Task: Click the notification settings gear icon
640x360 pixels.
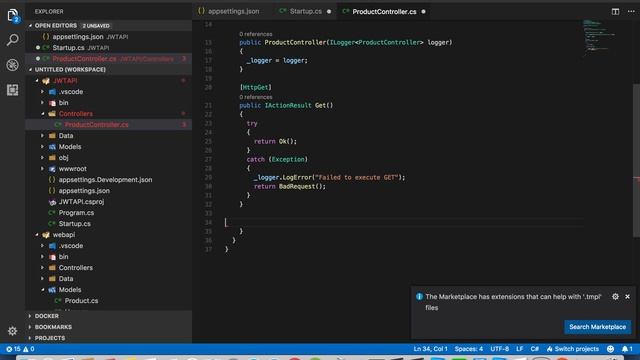Action: point(615,297)
